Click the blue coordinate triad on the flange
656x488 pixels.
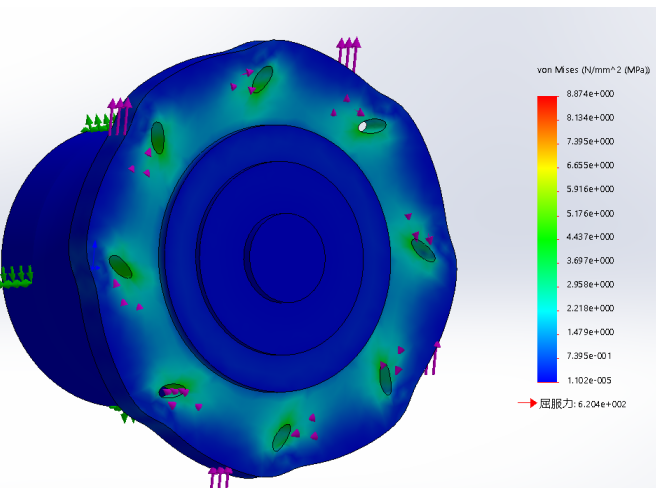95,255
